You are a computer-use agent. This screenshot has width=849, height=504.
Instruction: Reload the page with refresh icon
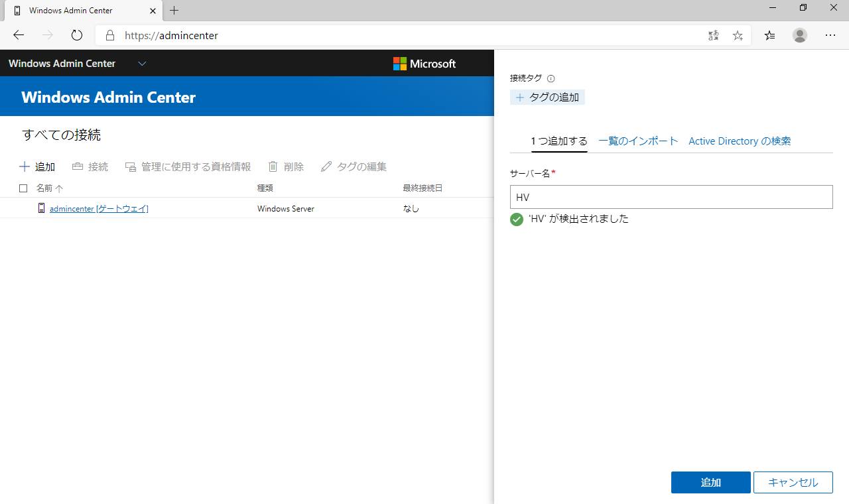(x=77, y=35)
